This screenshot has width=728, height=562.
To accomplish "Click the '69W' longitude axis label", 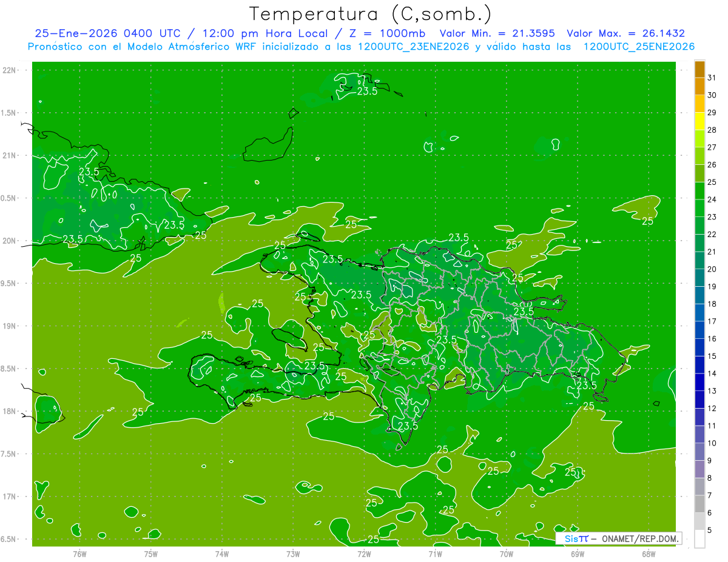I will (578, 554).
